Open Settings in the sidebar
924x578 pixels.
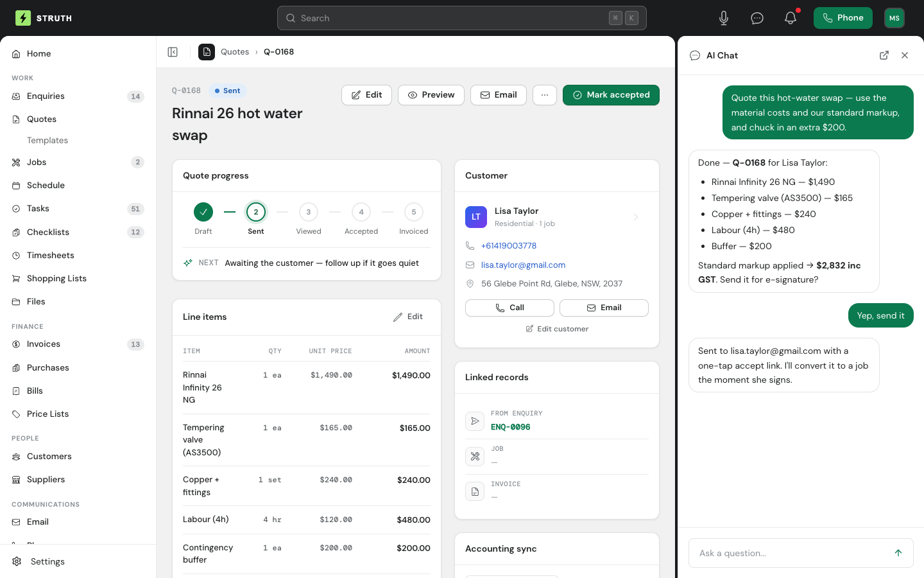(x=78, y=561)
